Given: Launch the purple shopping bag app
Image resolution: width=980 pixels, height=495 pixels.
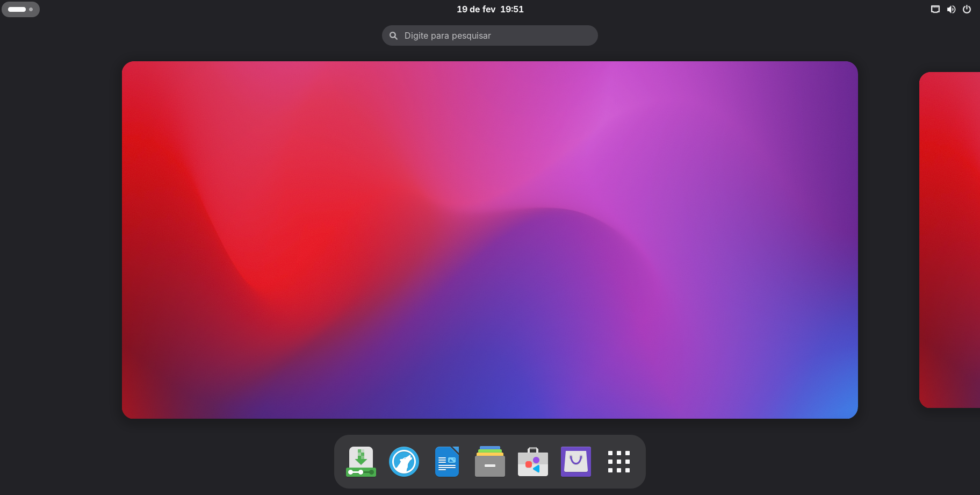Looking at the screenshot, I should [x=576, y=462].
